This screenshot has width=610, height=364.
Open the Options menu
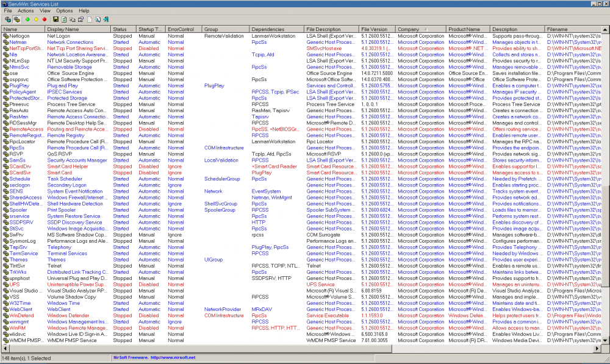tap(65, 11)
